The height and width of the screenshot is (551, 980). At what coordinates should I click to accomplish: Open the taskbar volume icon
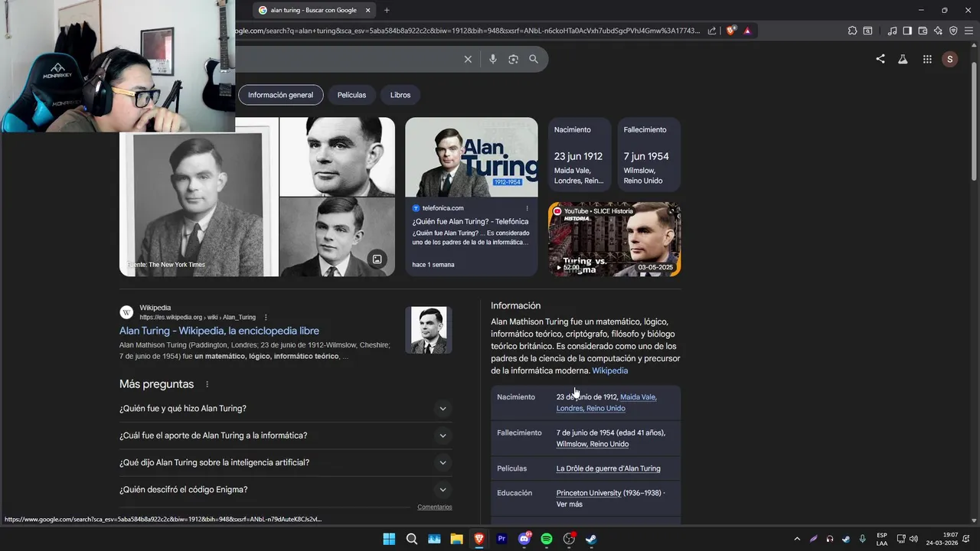(913, 539)
